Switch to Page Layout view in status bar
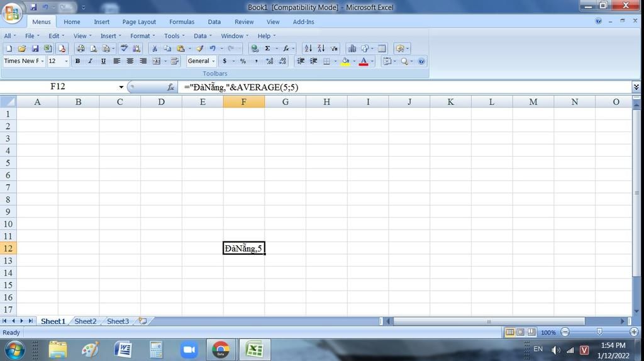 tap(520, 332)
